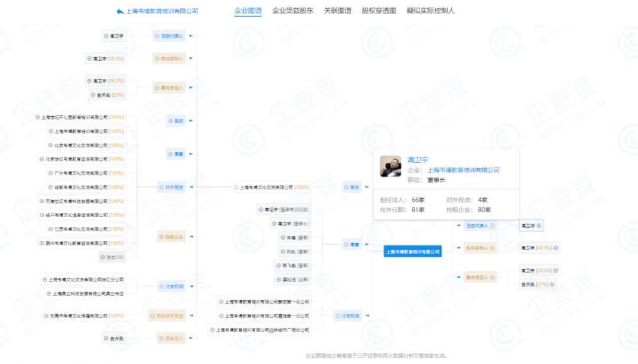Toggle the left-side 分支机构 node

pyautogui.click(x=161, y=287)
